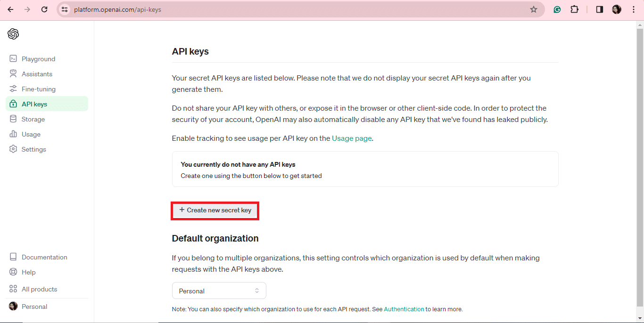Create a new secret key
This screenshot has width=644, height=323.
point(215,210)
